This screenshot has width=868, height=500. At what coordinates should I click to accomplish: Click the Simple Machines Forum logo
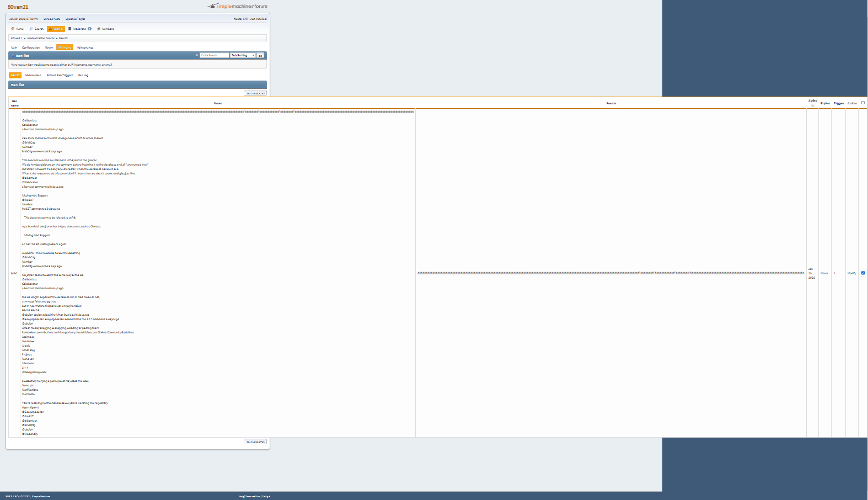[x=237, y=6]
